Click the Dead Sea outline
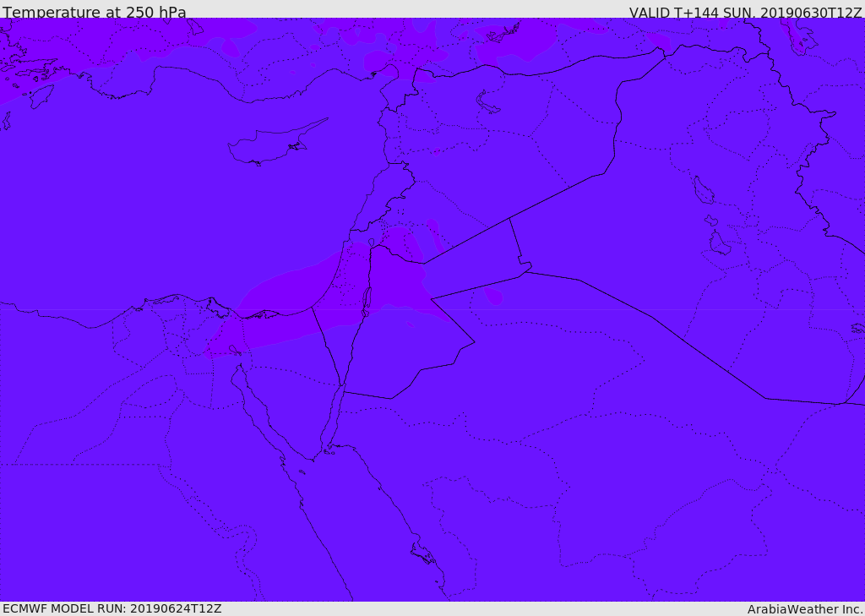 (x=366, y=302)
